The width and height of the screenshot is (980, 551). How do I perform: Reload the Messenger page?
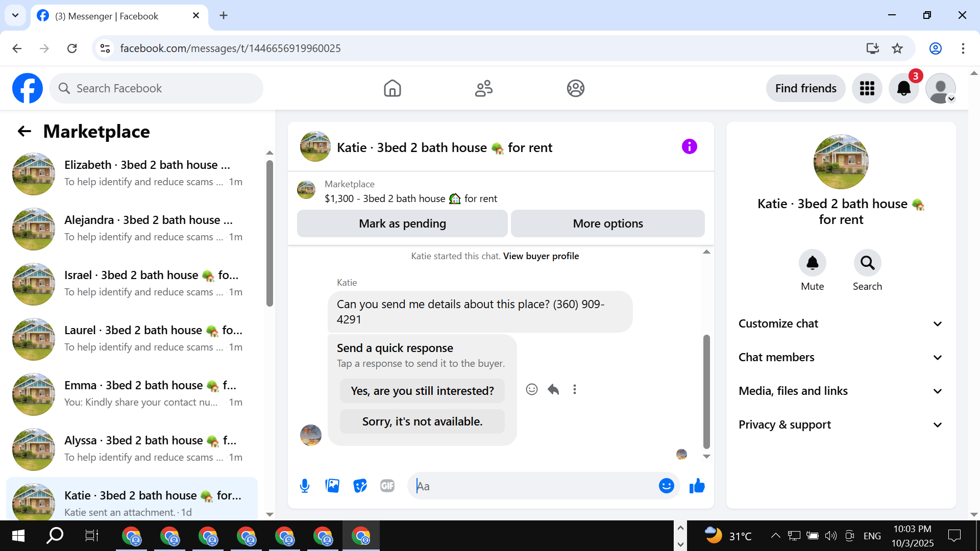(x=72, y=48)
